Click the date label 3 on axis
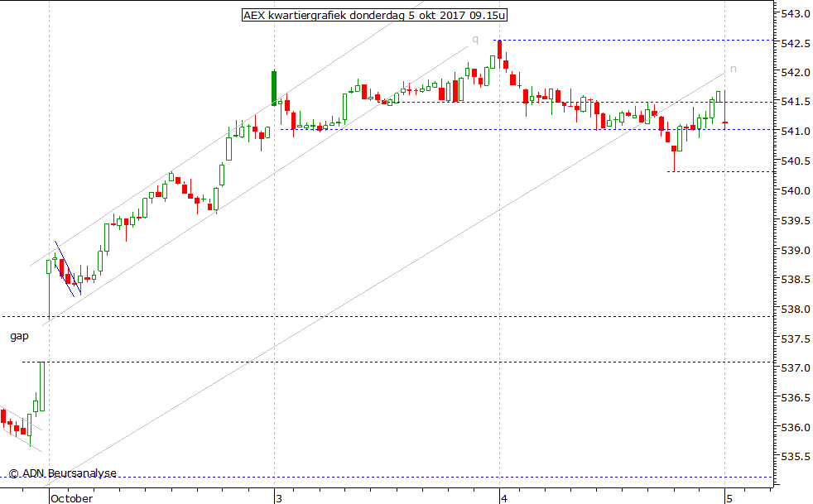813x504 pixels. point(279,498)
